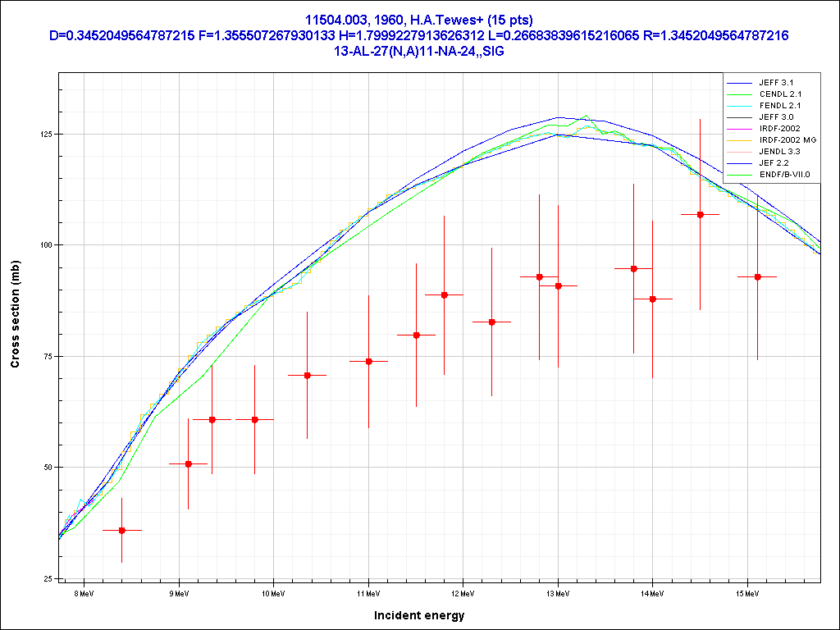
Task: Select CENDL 2.1 in the legend
Action: (x=779, y=94)
